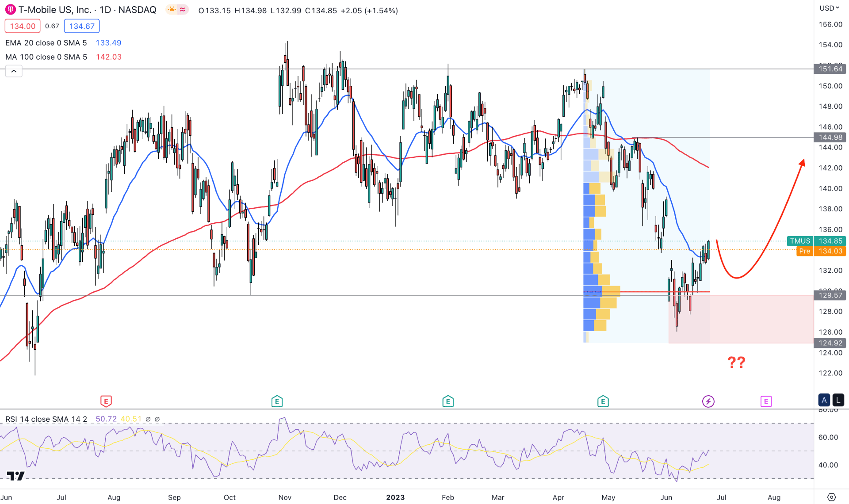Click the T-Mobile symbol logo icon
849x504 pixels.
click(x=11, y=10)
